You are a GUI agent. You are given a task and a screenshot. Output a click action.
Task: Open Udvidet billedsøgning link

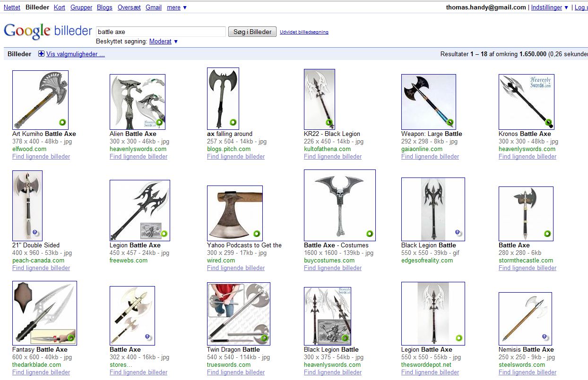(x=304, y=32)
